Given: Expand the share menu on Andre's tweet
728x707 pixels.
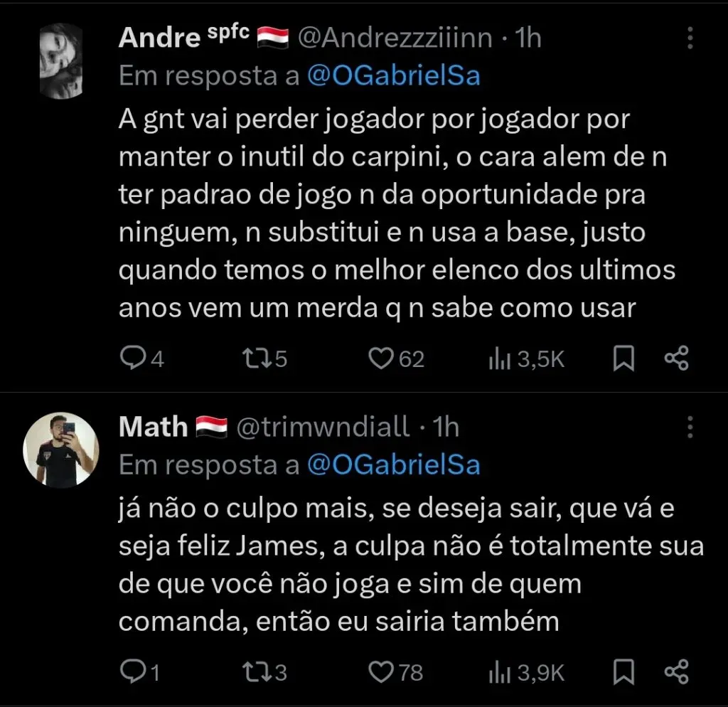Looking at the screenshot, I should (x=675, y=358).
